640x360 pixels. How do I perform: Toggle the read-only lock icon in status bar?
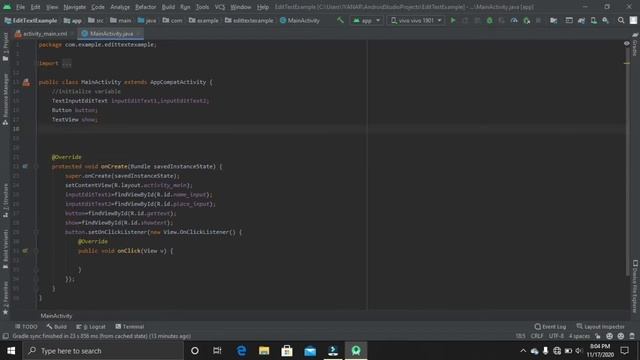[x=598, y=336]
